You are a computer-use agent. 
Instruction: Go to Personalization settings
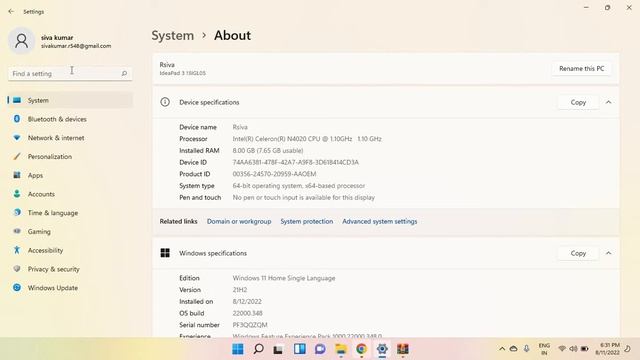click(x=70, y=156)
